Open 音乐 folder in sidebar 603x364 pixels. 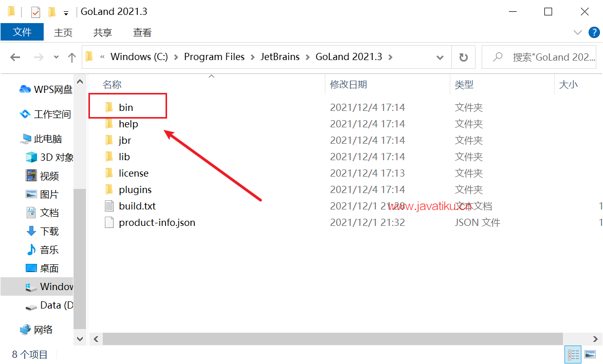[x=42, y=250]
